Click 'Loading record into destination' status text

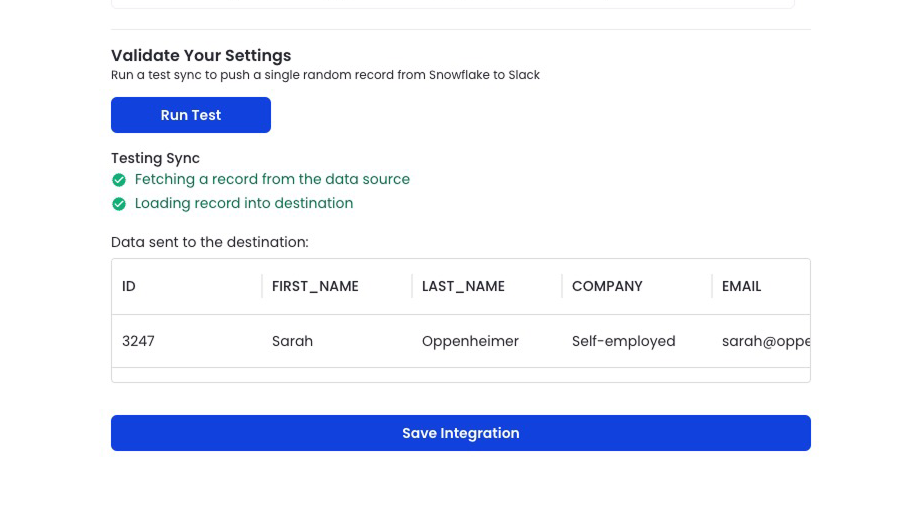tap(244, 203)
